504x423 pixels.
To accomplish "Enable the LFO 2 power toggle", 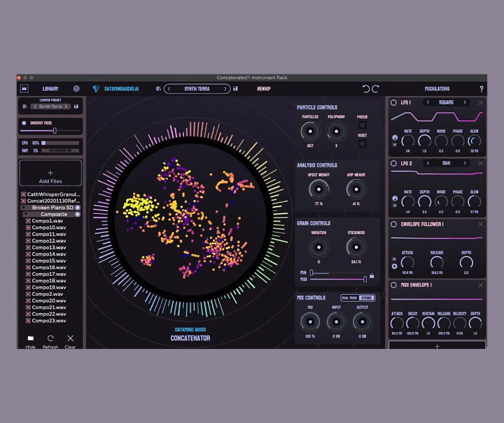I will (394, 164).
